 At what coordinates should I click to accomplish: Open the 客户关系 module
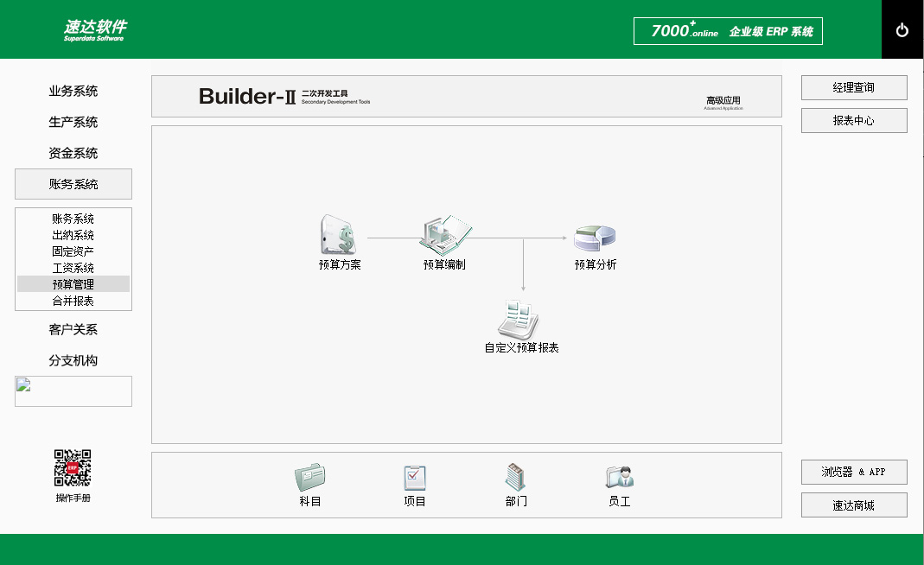73,329
